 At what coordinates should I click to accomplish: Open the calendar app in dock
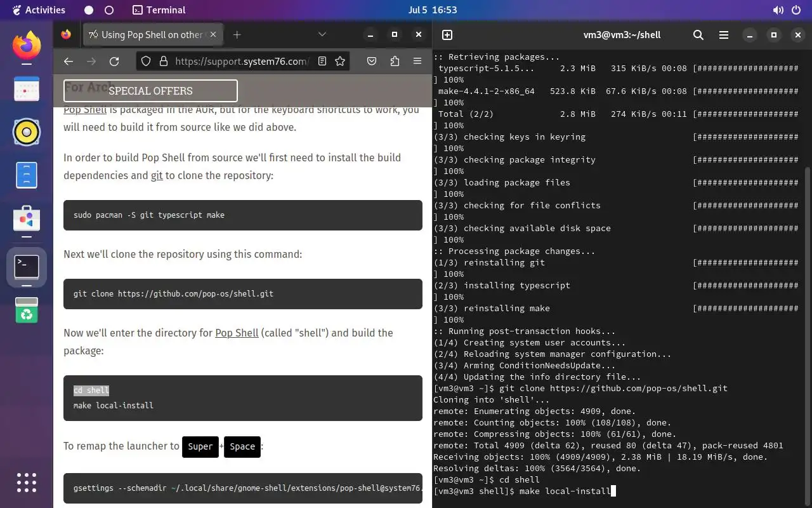point(27,89)
